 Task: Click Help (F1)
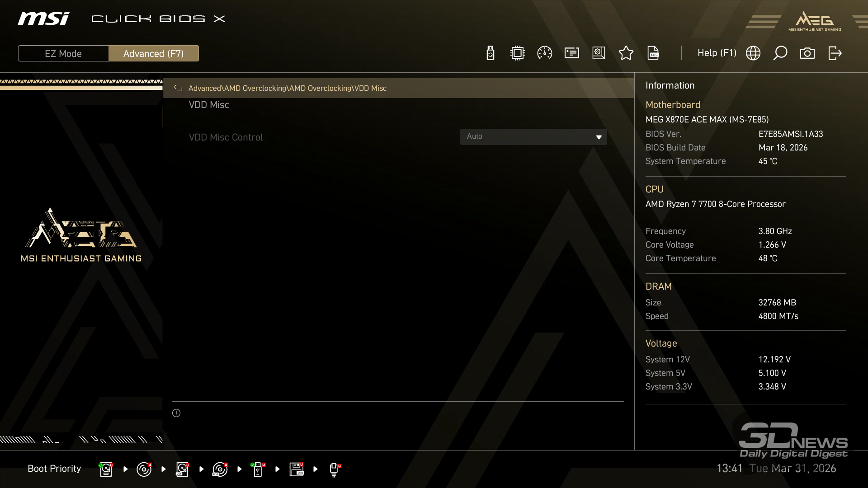point(717,53)
